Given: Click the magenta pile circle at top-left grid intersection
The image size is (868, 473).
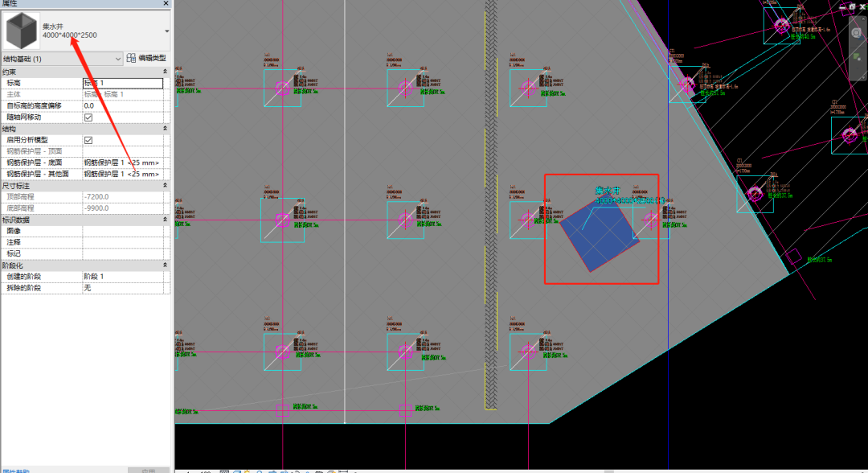Looking at the screenshot, I should click(x=282, y=88).
